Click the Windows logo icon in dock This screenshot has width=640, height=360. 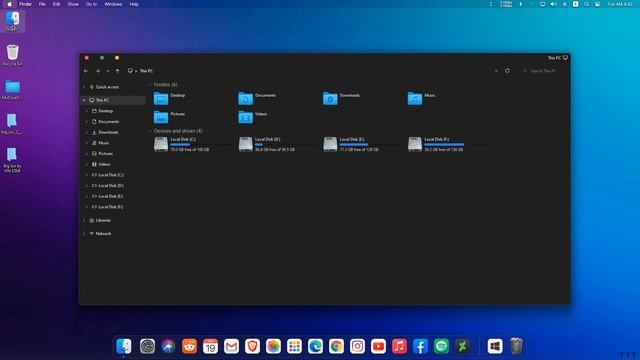pos(495,346)
